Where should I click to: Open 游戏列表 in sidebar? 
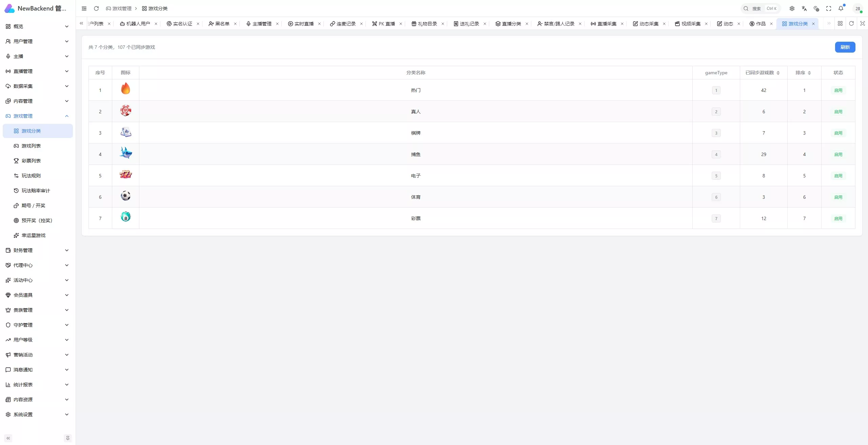[x=38, y=146]
